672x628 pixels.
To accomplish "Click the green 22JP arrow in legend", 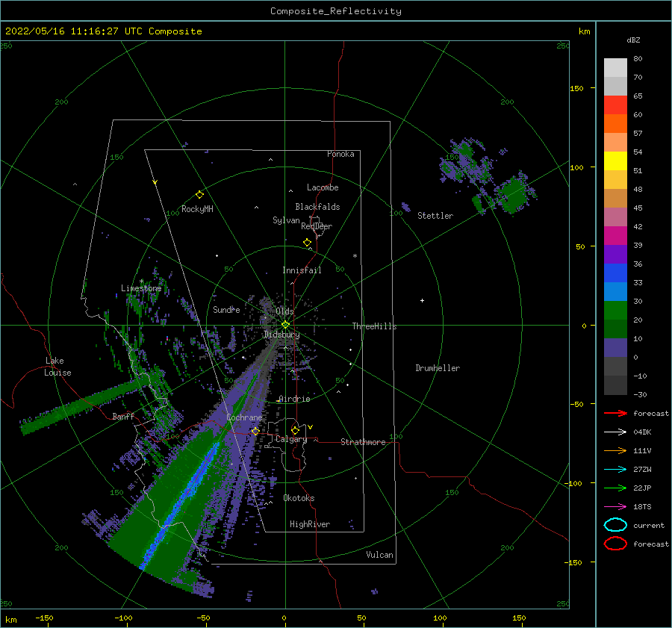I will (615, 488).
